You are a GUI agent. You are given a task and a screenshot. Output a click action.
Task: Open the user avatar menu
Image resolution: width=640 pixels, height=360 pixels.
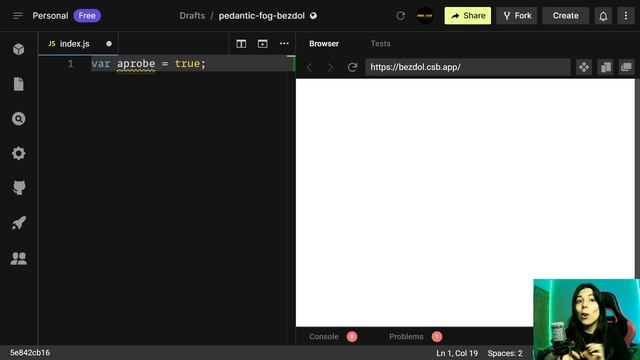(425, 16)
